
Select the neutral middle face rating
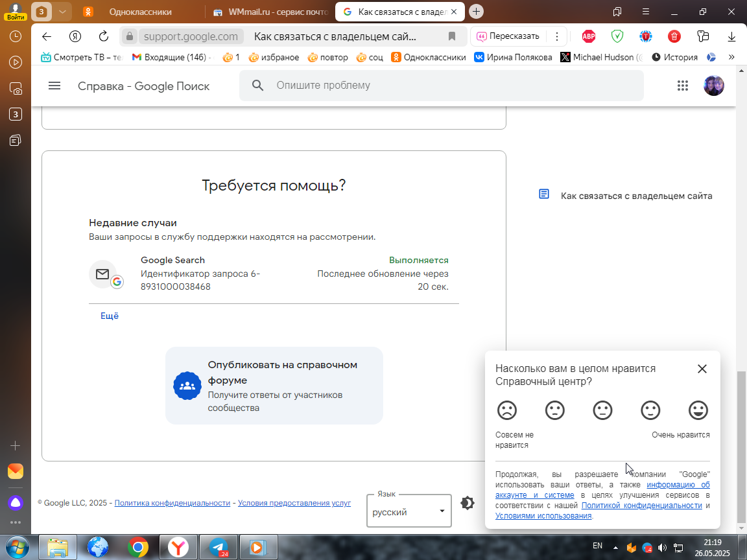(x=602, y=410)
